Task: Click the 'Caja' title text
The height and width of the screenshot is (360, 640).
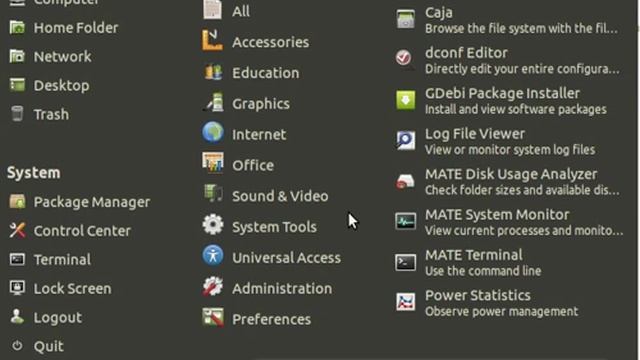Action: click(439, 13)
